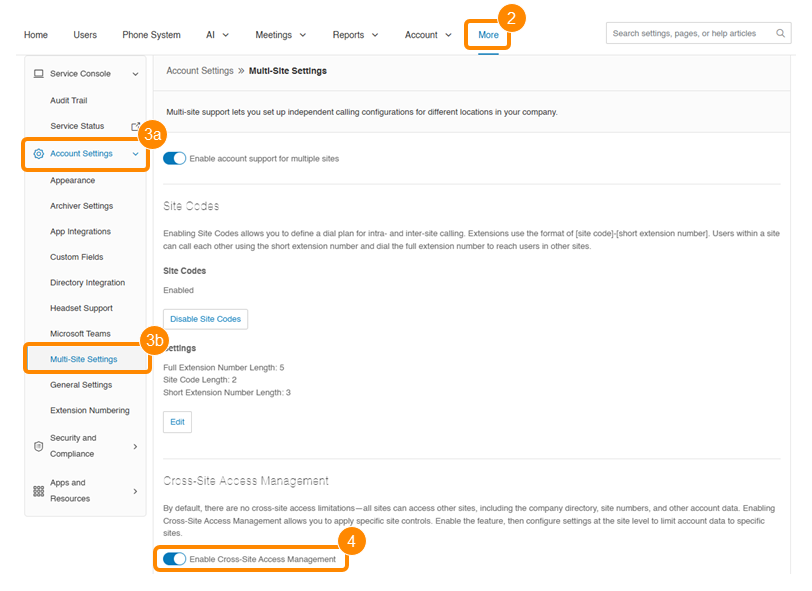The height and width of the screenshot is (591, 812).
Task: Click the Disable Site Codes button
Action: coord(205,319)
